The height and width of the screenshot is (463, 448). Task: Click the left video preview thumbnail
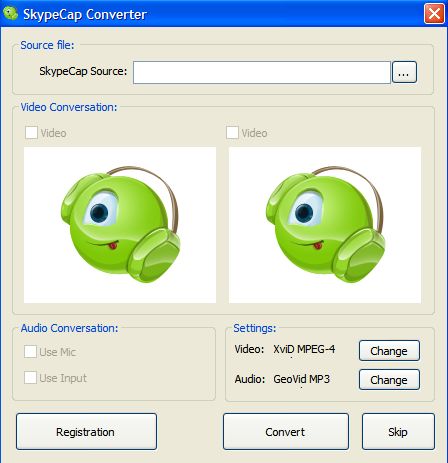pos(120,225)
